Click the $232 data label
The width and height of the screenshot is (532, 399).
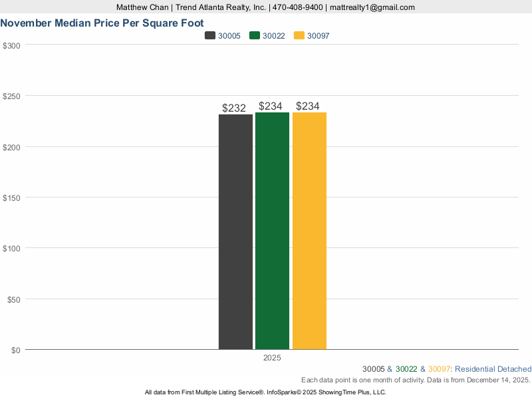234,108
